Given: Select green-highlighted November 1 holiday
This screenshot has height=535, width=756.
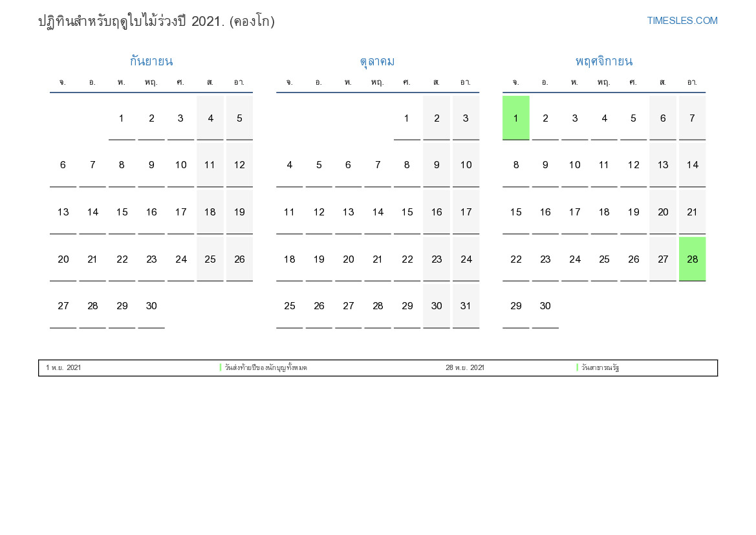Looking at the screenshot, I should (x=515, y=118).
